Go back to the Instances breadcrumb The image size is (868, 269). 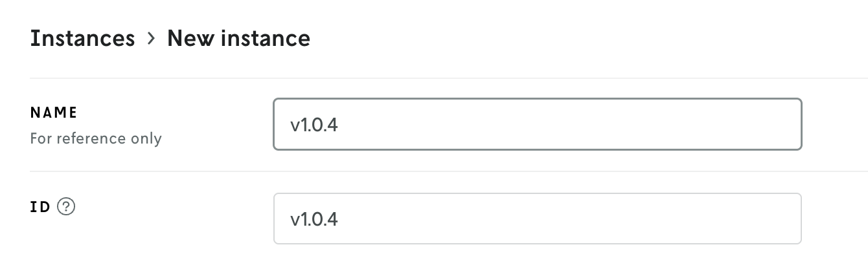tap(82, 39)
